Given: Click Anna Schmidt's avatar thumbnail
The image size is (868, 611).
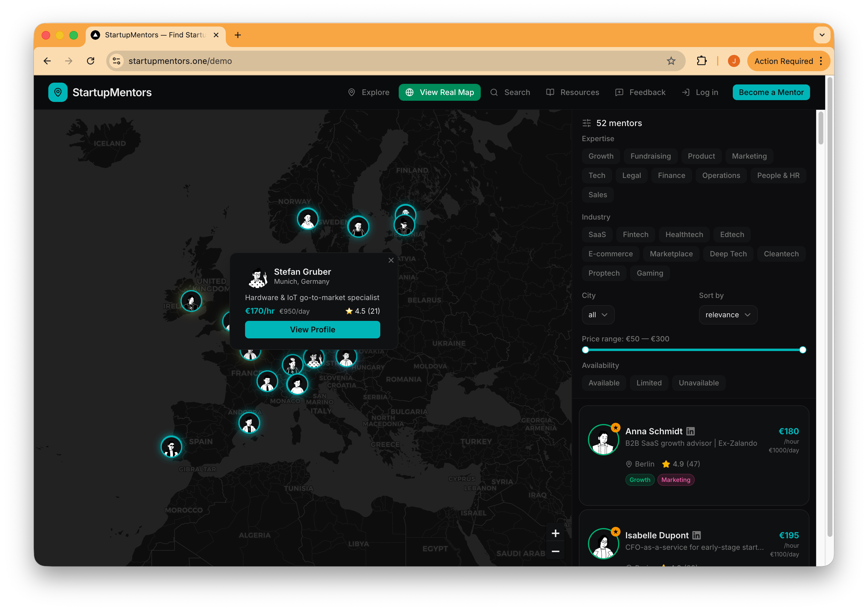Looking at the screenshot, I should coord(603,439).
